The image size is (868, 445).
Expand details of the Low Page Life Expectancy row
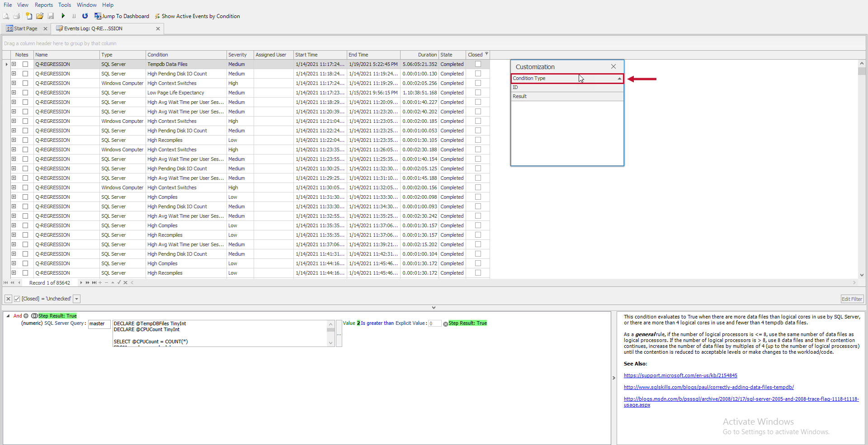13,93
